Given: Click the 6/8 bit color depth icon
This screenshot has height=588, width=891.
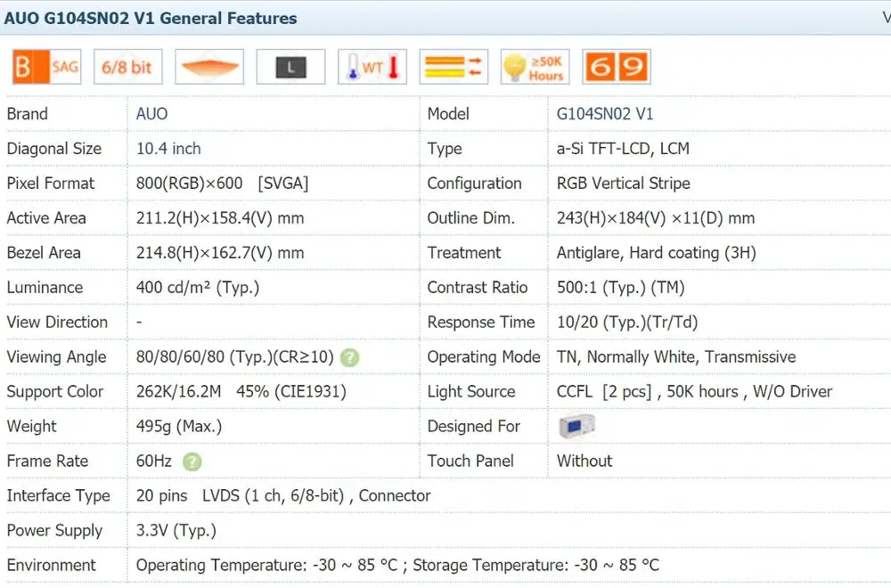Looking at the screenshot, I should pos(127,67).
